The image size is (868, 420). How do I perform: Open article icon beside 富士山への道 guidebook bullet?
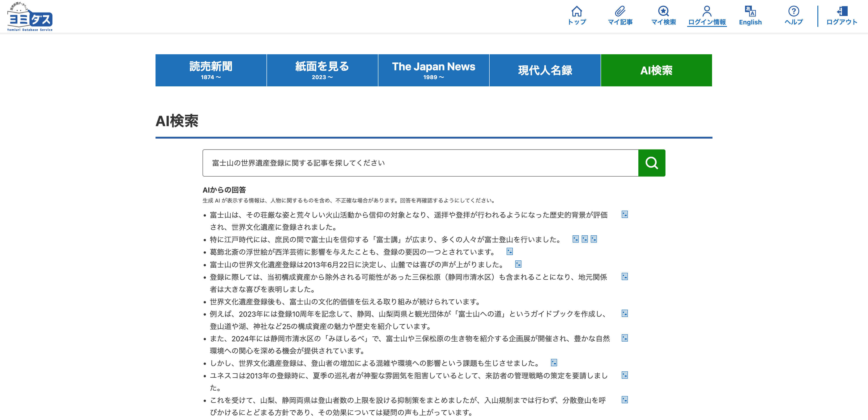(624, 313)
